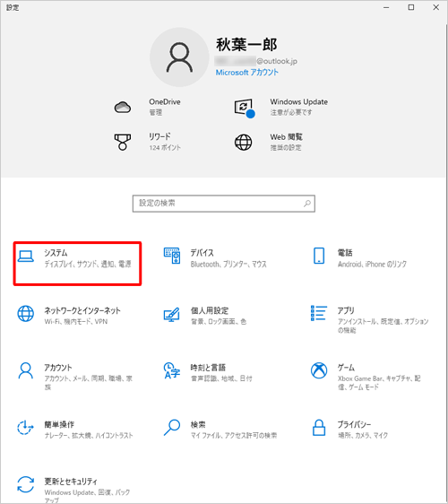Select 簡単操作 category title
Image resolution: width=448 pixels, height=504 pixels.
[x=59, y=424]
